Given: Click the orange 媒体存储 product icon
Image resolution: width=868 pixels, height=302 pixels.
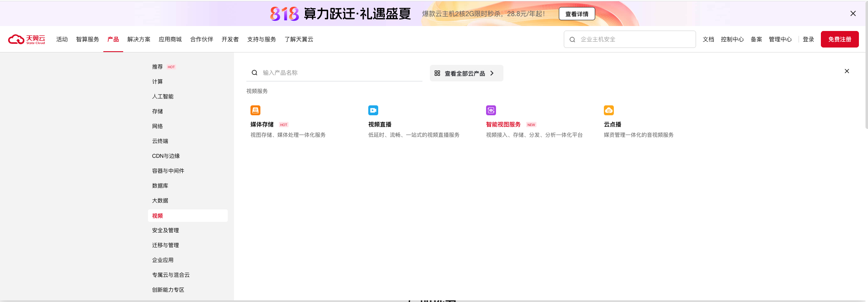Looking at the screenshot, I should coord(255,110).
